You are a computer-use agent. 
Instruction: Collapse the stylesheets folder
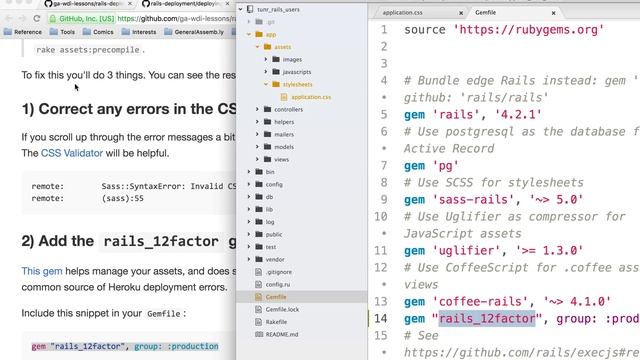click(x=266, y=84)
